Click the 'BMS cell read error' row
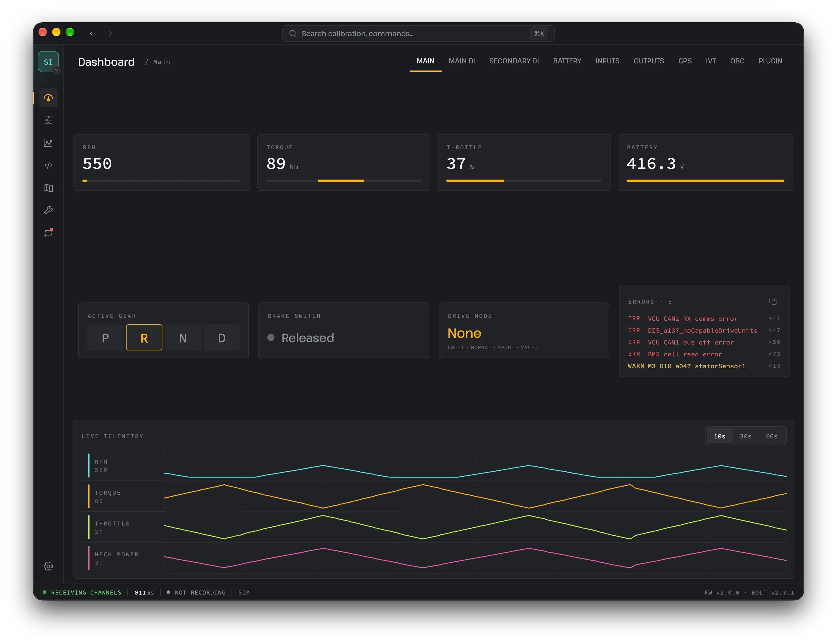837x644 pixels. pyautogui.click(x=704, y=354)
